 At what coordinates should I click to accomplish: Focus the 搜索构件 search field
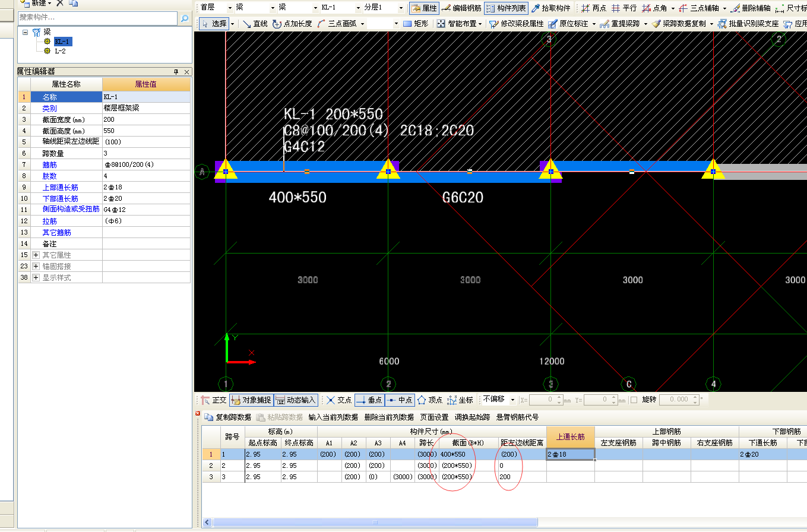pos(98,18)
